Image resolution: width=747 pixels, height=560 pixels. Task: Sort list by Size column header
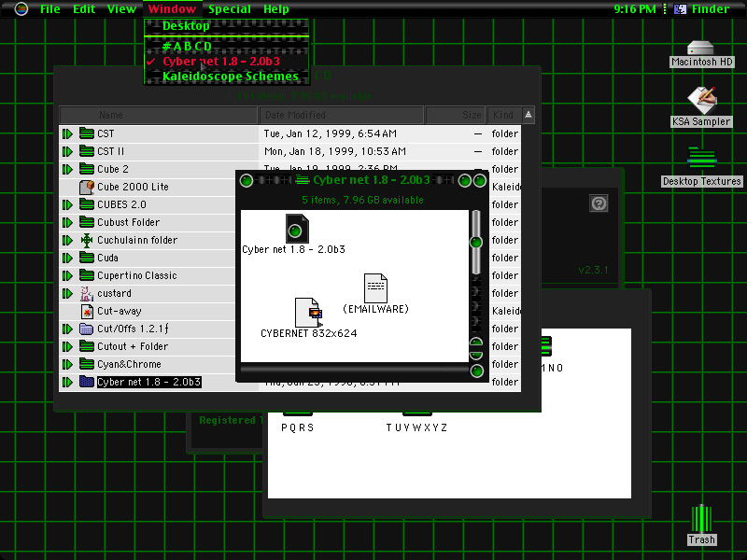pyautogui.click(x=456, y=115)
